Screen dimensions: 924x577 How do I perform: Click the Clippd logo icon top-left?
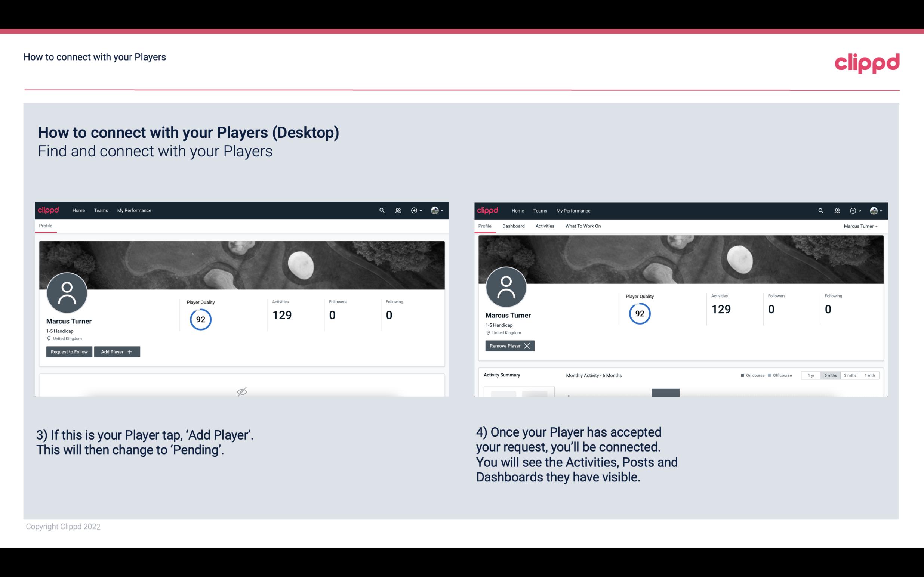point(49,210)
